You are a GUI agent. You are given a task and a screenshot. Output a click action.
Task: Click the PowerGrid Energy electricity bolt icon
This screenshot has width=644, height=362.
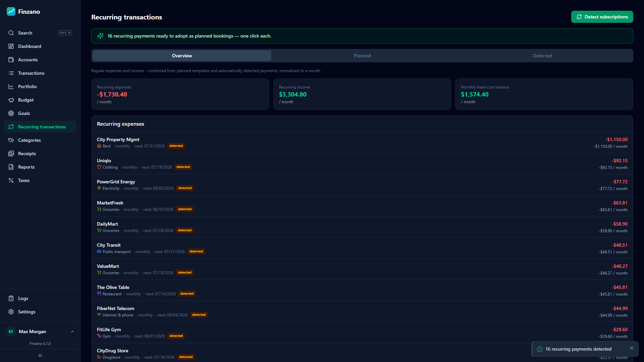tap(99, 188)
